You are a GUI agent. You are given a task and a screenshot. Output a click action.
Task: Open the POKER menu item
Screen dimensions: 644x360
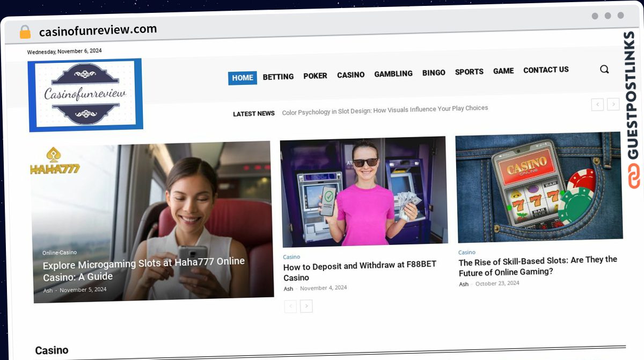pos(315,76)
